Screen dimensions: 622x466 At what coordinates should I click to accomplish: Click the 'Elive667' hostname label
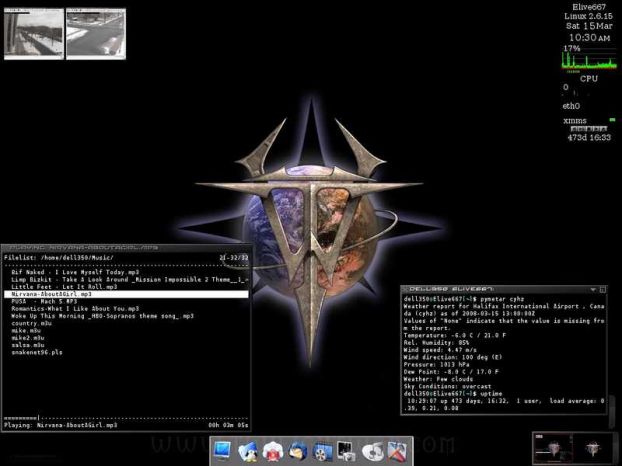click(x=589, y=7)
